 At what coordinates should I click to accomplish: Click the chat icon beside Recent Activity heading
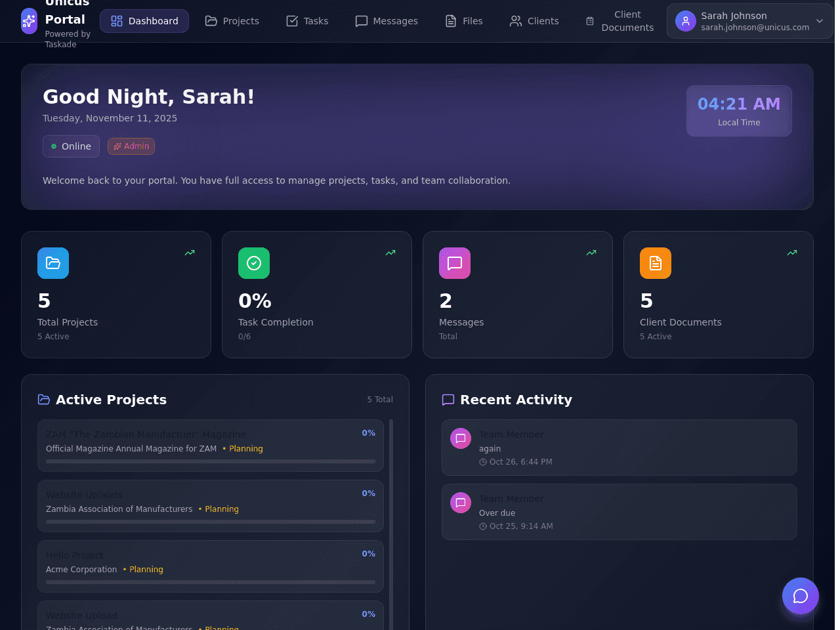pyautogui.click(x=448, y=400)
